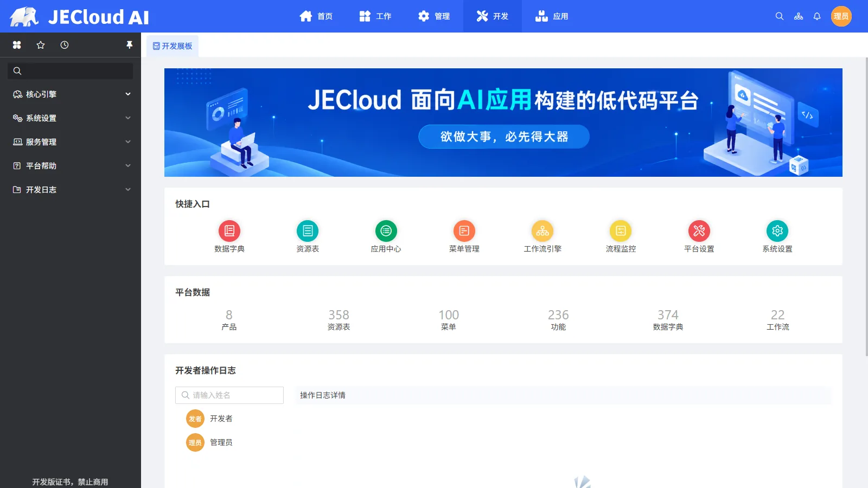This screenshot has height=488, width=868.
Task: Select the 管理员 user in the log list
Action: 209,442
